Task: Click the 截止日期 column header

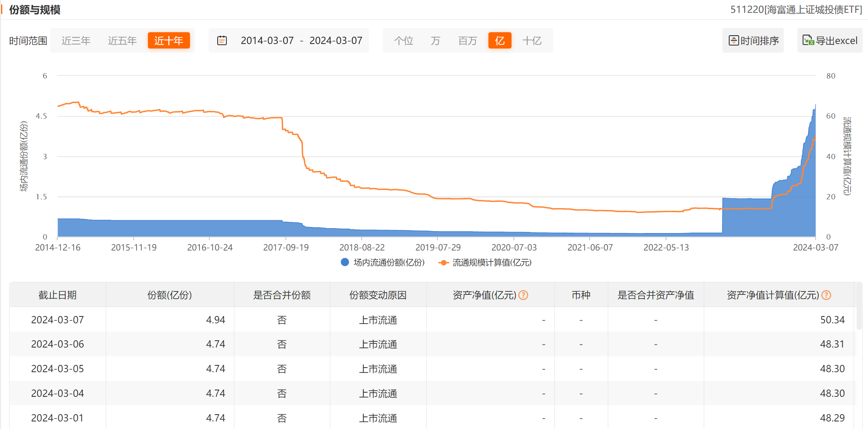Action: pos(58,295)
